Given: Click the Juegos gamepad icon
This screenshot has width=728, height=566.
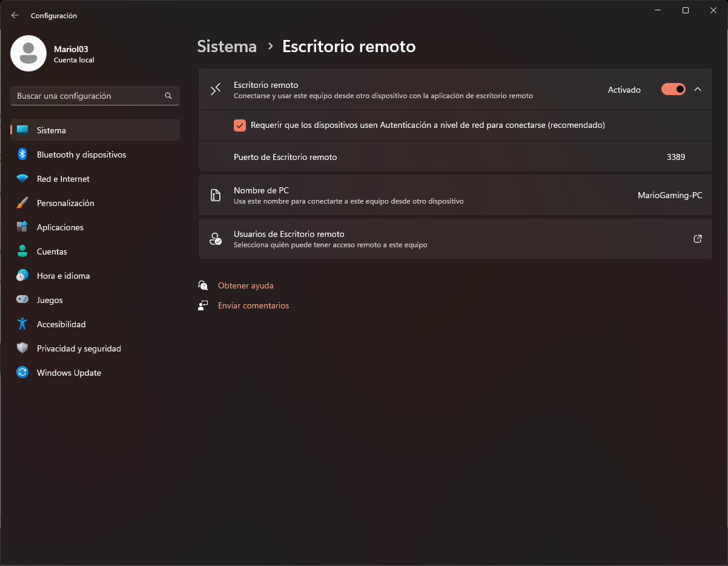Looking at the screenshot, I should tap(22, 300).
